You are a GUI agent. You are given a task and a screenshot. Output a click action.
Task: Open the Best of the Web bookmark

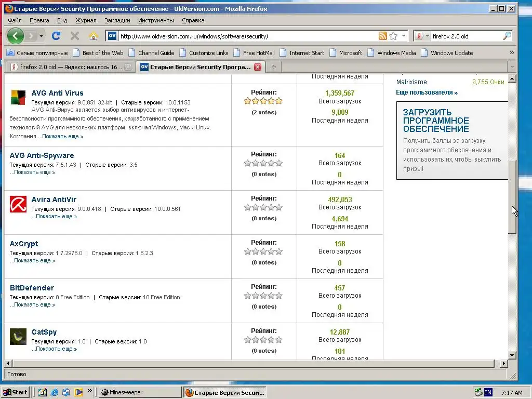tap(98, 53)
